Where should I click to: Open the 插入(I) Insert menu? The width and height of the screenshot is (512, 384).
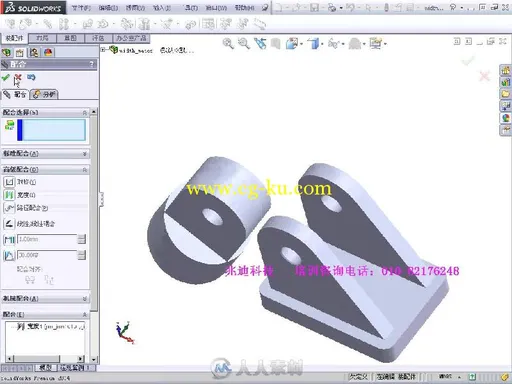click(x=162, y=8)
